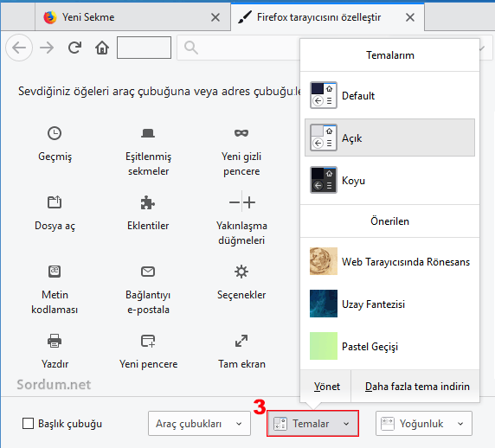Select the Koyu theme
495x448 pixels.
click(389, 180)
